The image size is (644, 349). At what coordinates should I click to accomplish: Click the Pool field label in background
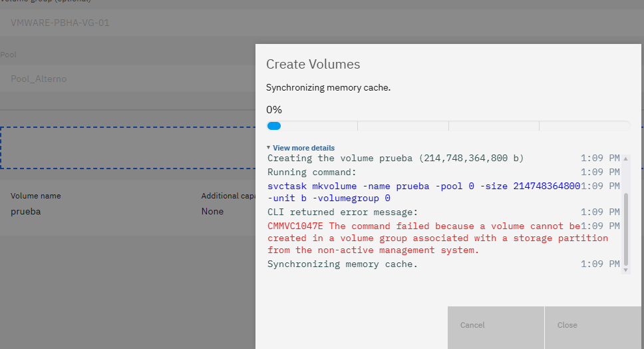tap(8, 55)
